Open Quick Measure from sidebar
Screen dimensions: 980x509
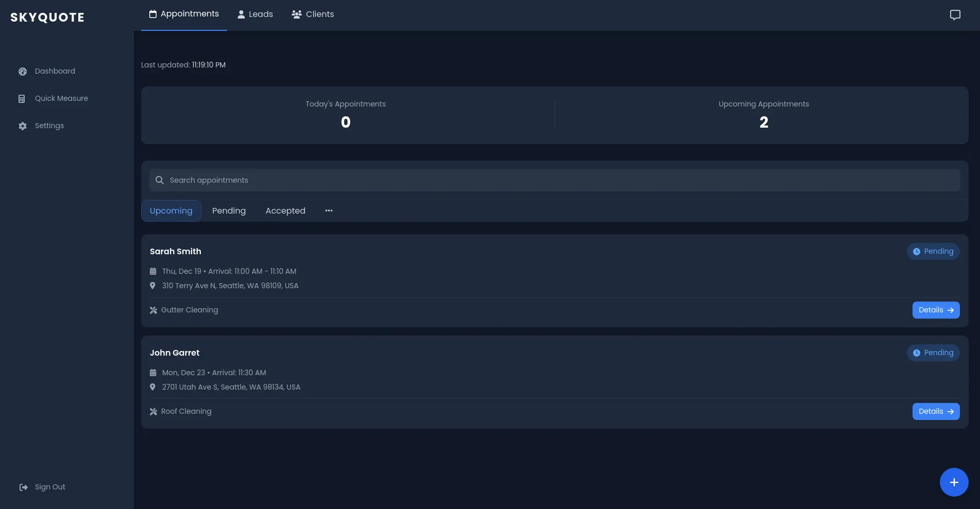(x=61, y=98)
